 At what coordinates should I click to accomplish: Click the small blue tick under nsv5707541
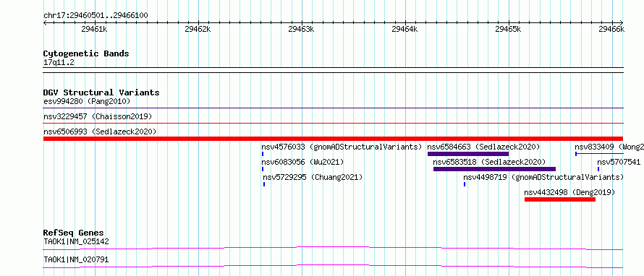tap(598, 169)
